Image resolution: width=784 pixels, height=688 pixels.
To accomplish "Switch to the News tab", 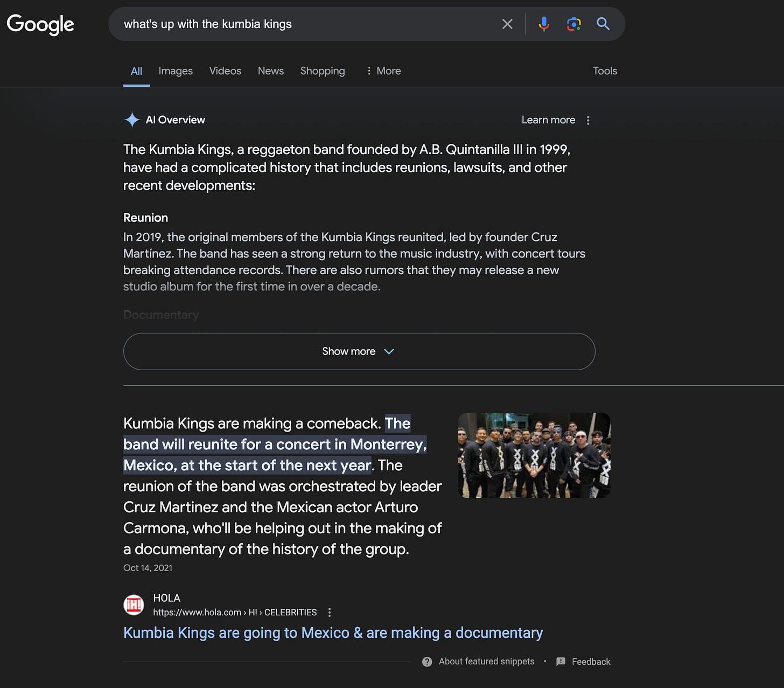I will (271, 71).
